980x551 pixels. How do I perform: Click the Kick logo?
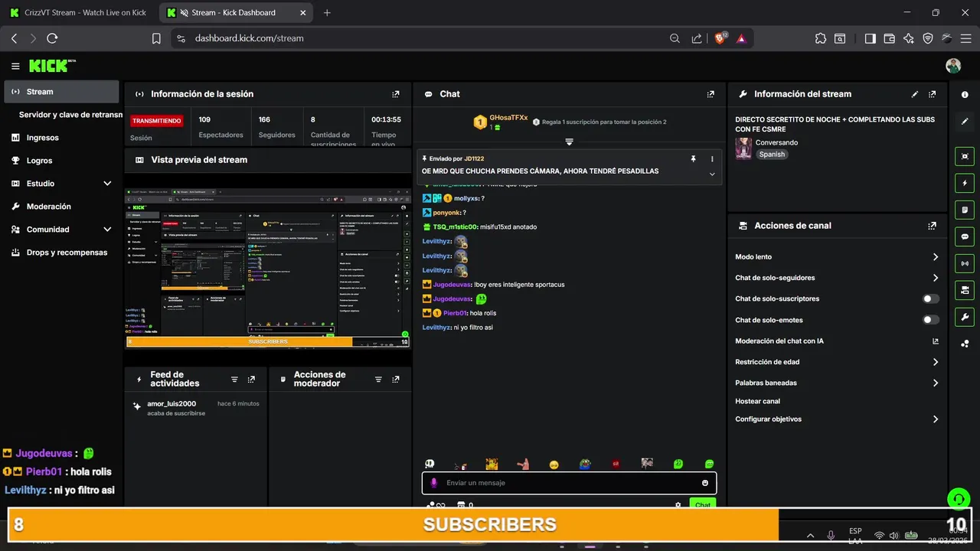(x=52, y=66)
